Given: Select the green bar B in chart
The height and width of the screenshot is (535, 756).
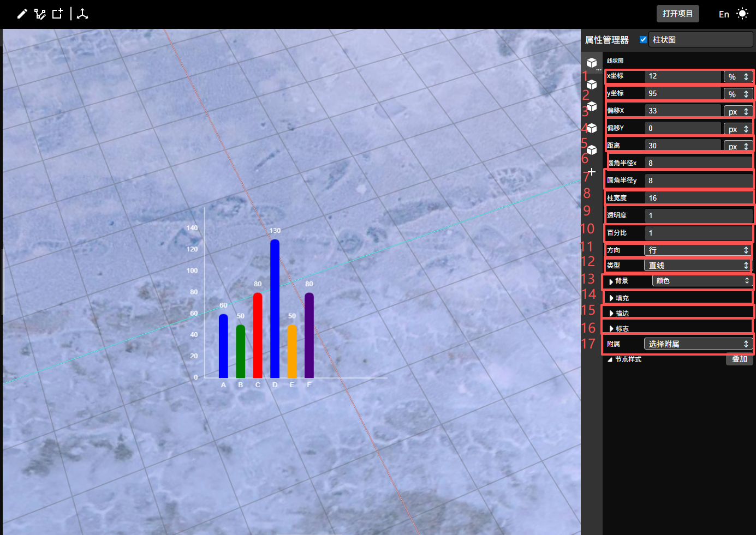Looking at the screenshot, I should 240,351.
